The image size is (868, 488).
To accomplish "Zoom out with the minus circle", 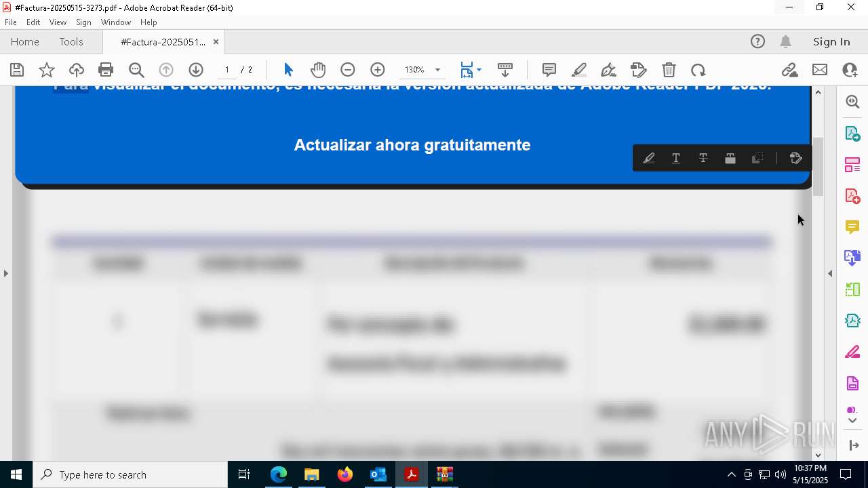I will 348,70.
